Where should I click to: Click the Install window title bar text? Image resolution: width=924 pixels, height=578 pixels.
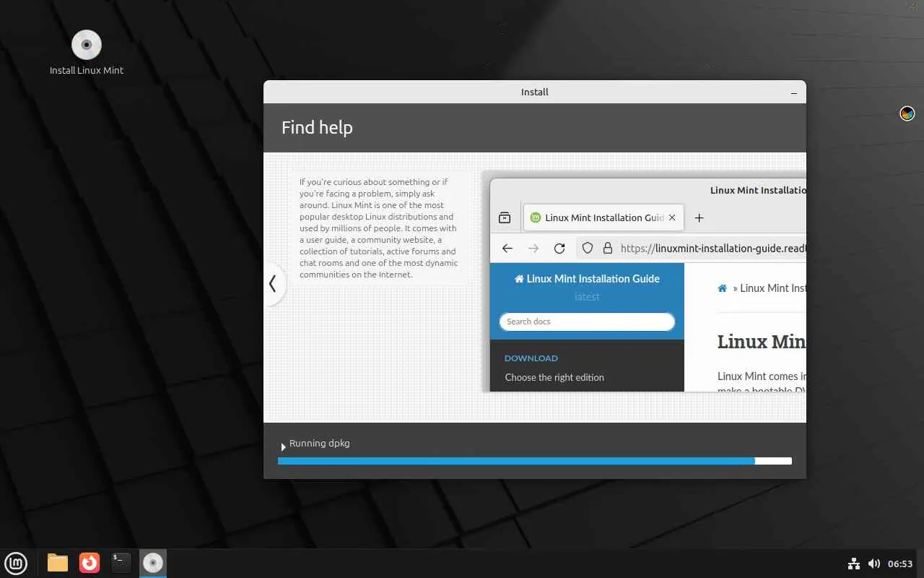click(x=535, y=92)
